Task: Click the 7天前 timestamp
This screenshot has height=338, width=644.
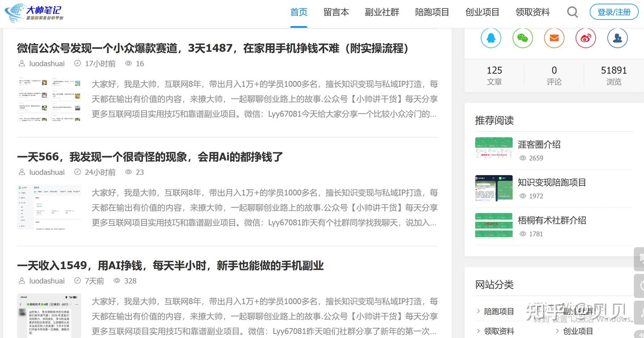Action: 94,281
